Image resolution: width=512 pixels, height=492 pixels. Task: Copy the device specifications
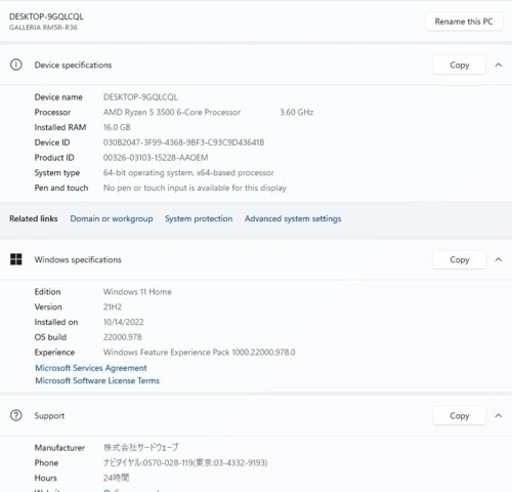pos(459,65)
